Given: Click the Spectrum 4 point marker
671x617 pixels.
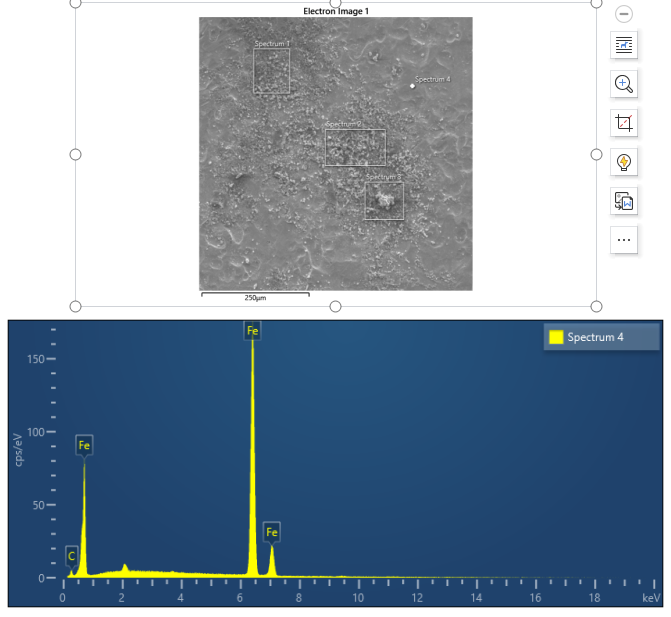Looking at the screenshot, I should [x=412, y=86].
